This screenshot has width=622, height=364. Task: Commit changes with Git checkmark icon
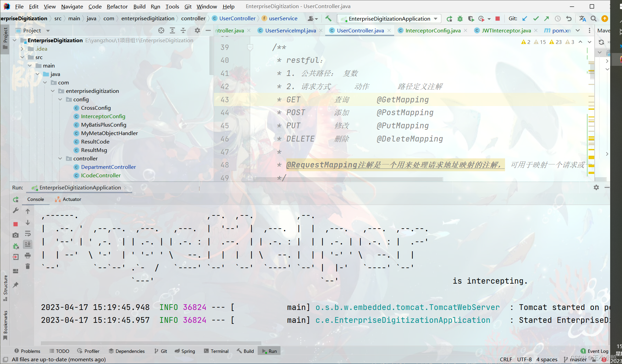536,19
